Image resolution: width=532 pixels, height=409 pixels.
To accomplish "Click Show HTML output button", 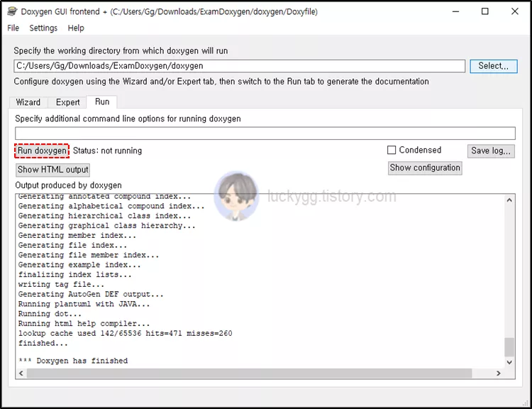I will pyautogui.click(x=53, y=170).
